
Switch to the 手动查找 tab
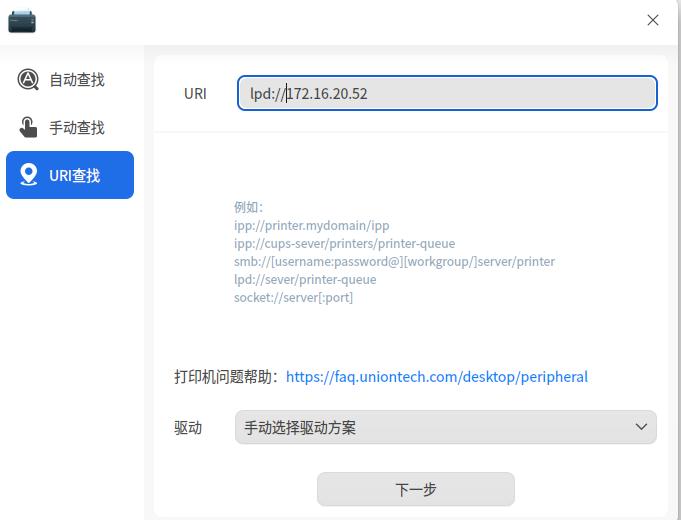[x=70, y=127]
